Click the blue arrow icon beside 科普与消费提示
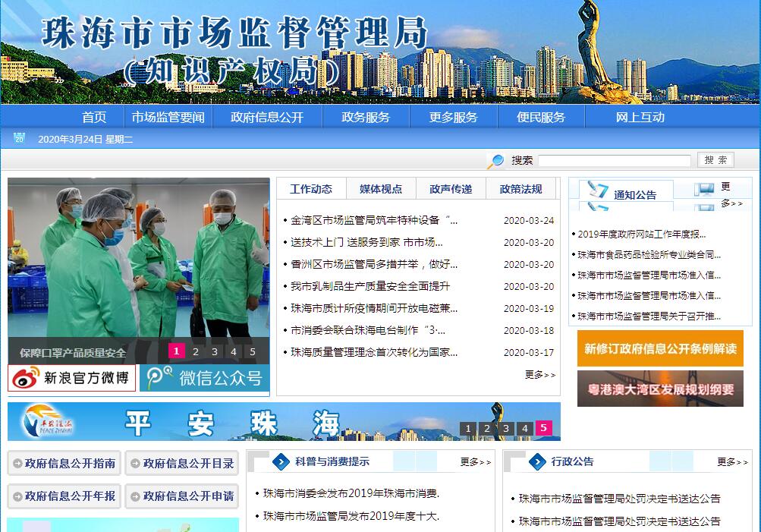 [281, 461]
